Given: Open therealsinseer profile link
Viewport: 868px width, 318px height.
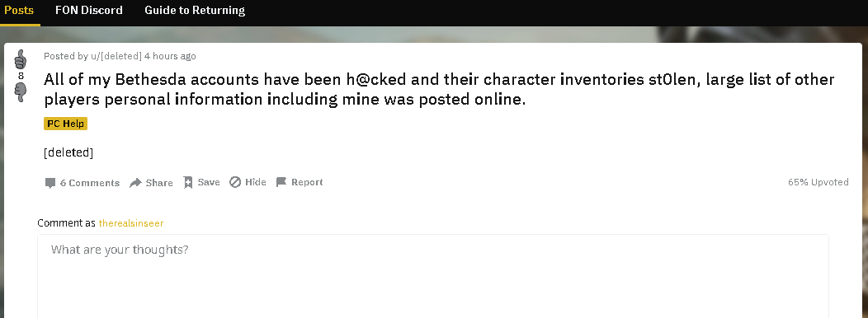Looking at the screenshot, I should tap(131, 223).
